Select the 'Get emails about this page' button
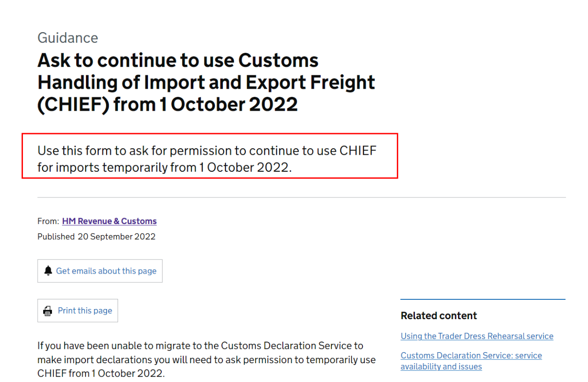588x382 pixels. tap(100, 271)
